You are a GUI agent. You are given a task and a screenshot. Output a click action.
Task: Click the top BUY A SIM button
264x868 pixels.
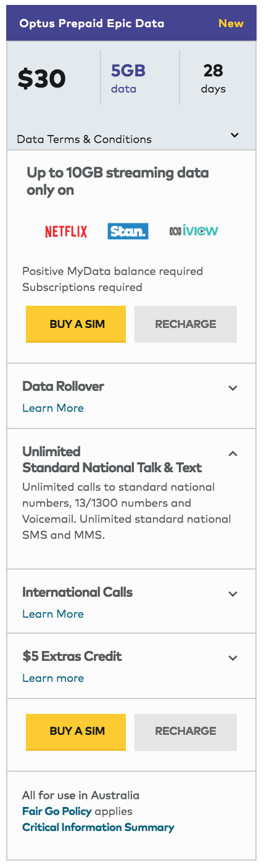click(76, 324)
